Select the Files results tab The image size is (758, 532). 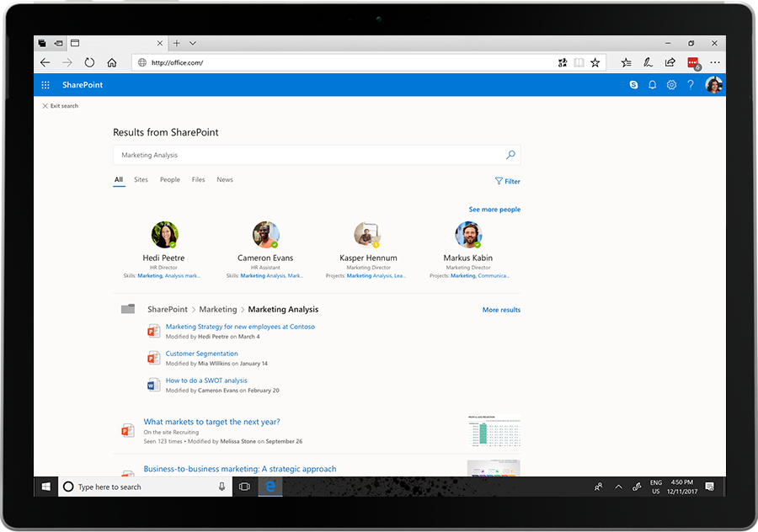pos(198,179)
